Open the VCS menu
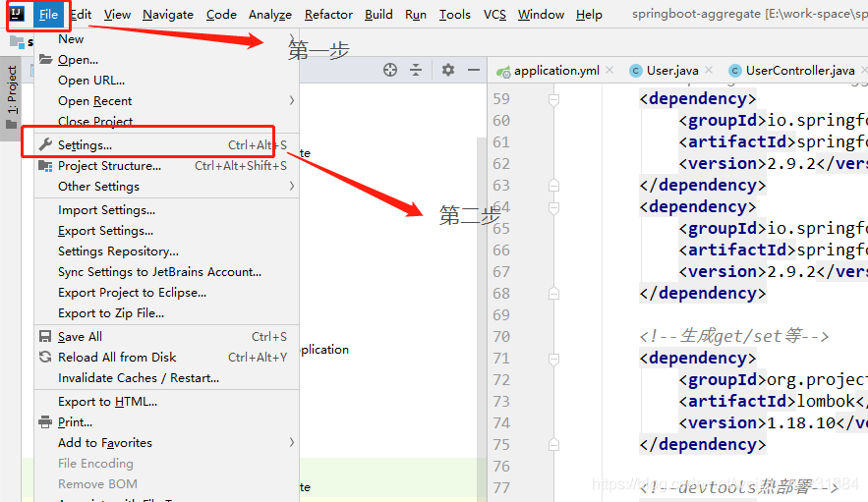Viewport: 868px width, 502px height. [x=494, y=15]
